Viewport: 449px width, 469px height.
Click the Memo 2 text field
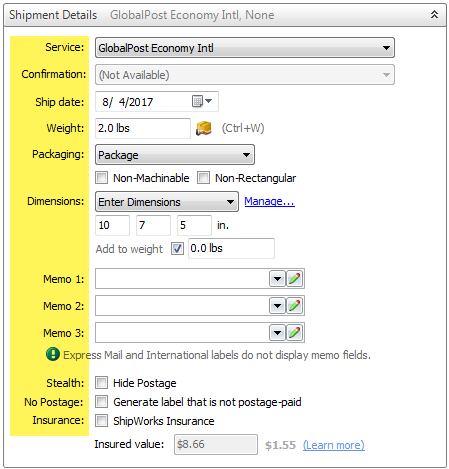tap(182, 306)
